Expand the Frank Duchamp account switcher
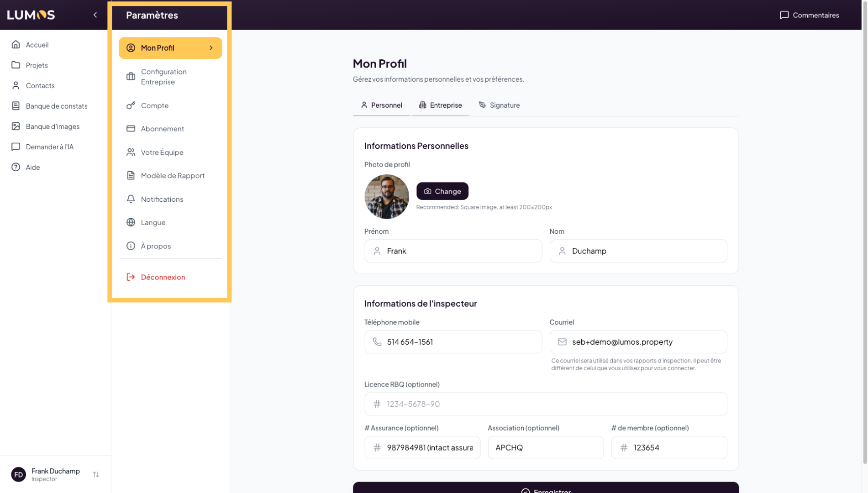Viewport: 868px width, 493px height. [96, 475]
